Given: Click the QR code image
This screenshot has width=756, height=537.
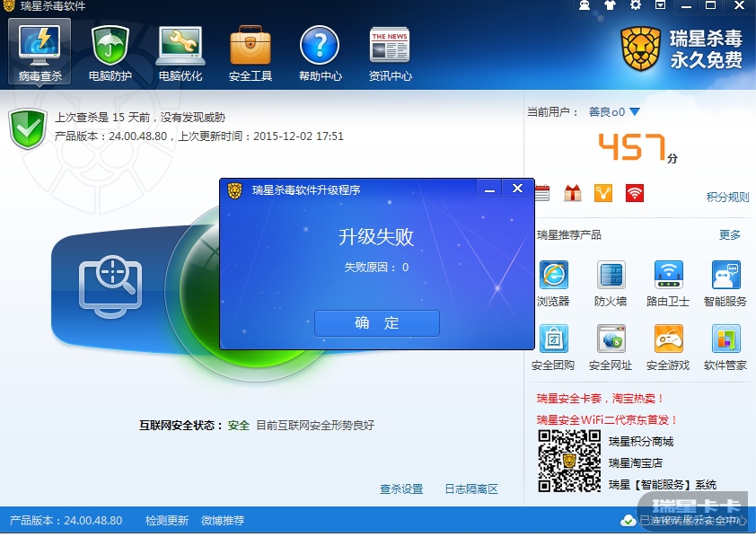Looking at the screenshot, I should click(569, 461).
